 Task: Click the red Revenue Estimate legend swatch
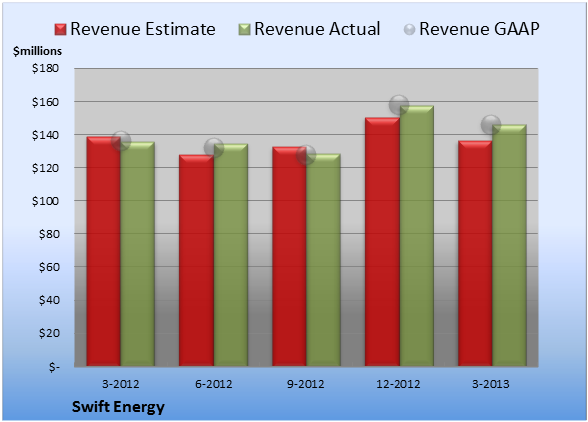click(60, 30)
